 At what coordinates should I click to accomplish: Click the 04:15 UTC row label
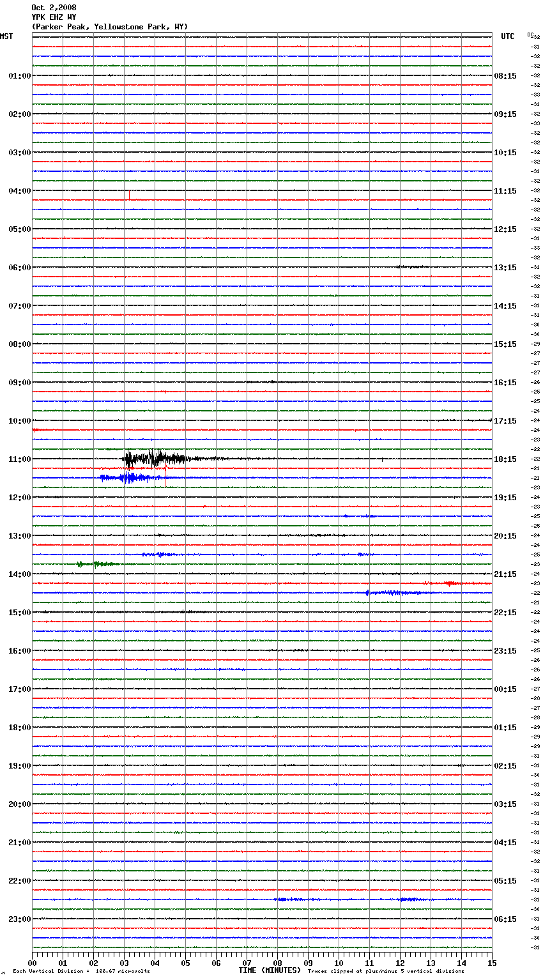[505, 843]
